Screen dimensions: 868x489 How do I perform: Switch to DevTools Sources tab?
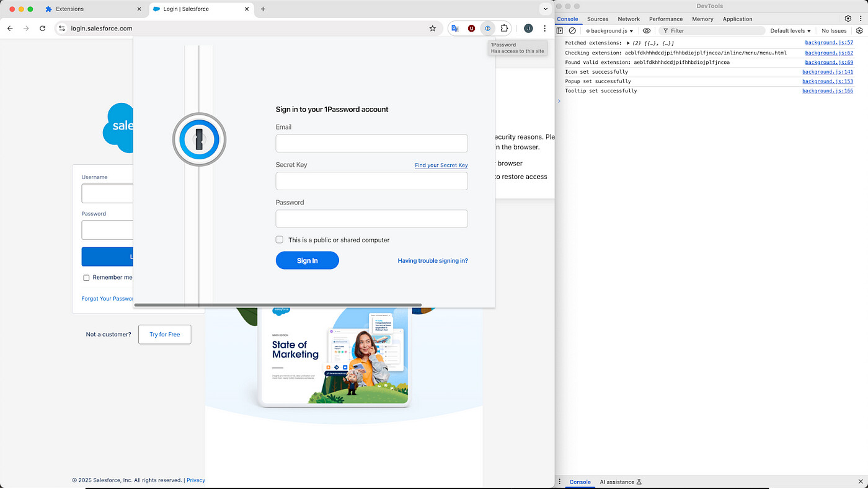click(x=598, y=19)
